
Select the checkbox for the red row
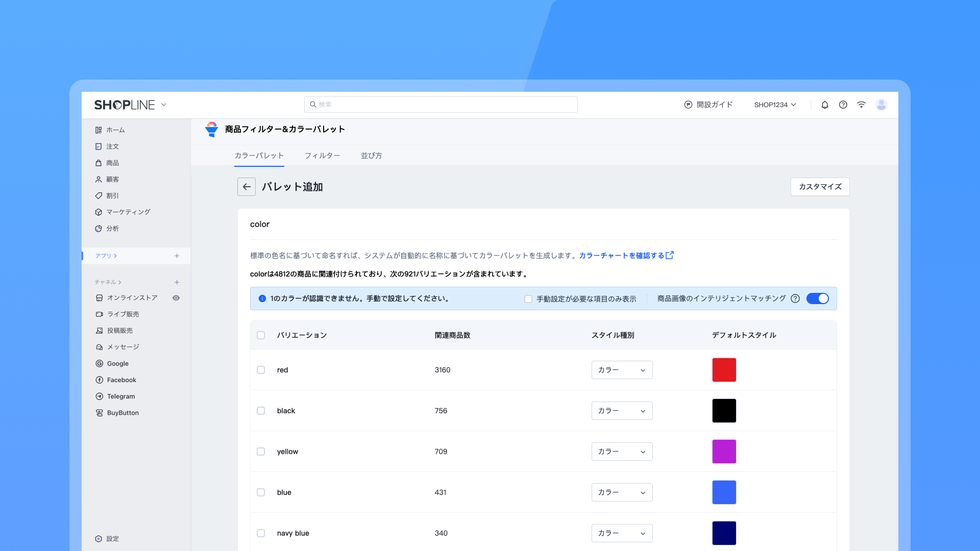[x=261, y=370]
